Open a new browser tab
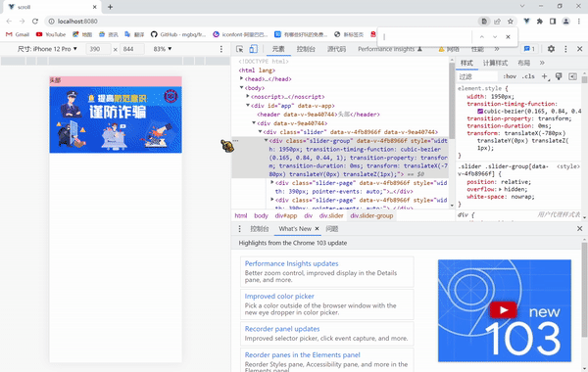The height and width of the screenshot is (372, 588). 110,7
